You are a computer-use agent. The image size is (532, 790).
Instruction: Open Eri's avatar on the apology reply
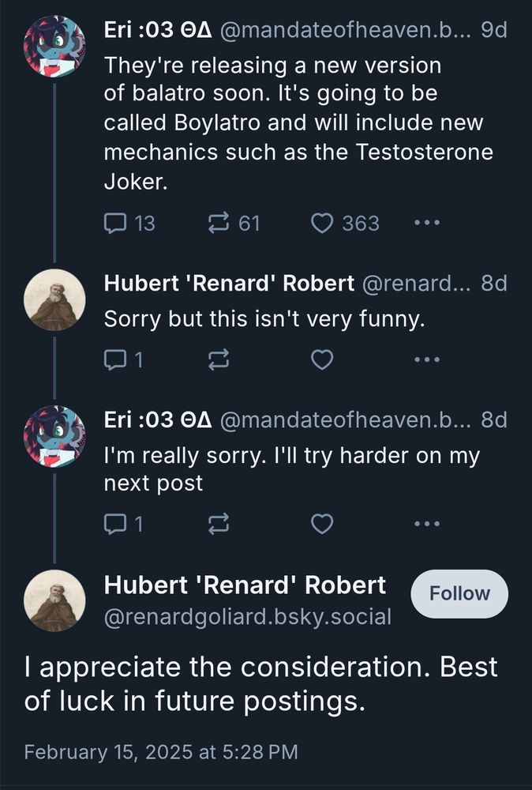[54, 436]
